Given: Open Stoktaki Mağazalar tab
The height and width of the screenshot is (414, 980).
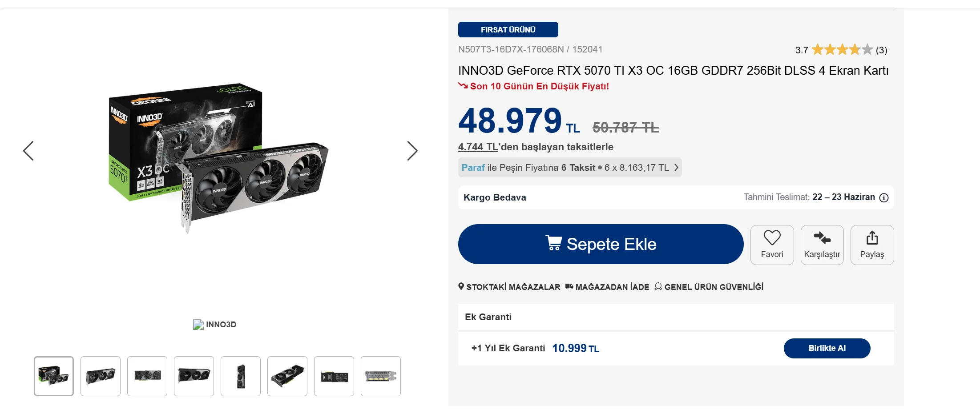Looking at the screenshot, I should [x=509, y=287].
